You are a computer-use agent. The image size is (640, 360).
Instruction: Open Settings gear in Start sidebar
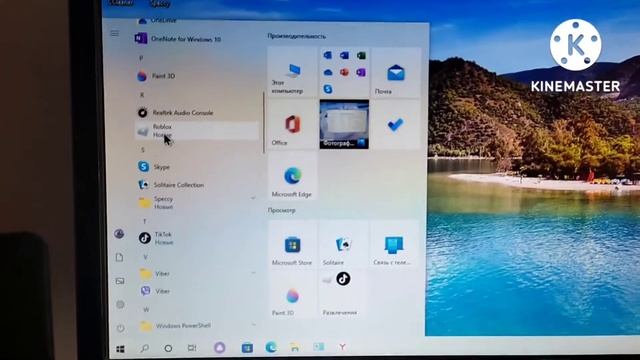click(x=120, y=304)
